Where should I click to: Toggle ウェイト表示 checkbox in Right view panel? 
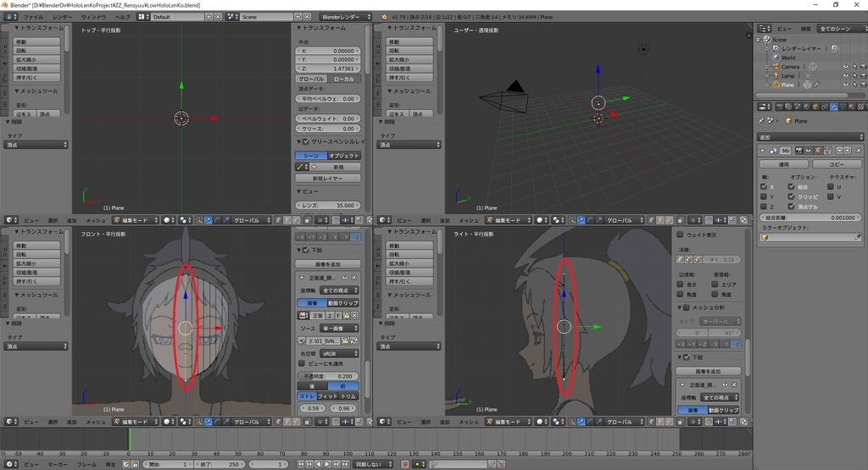point(681,235)
